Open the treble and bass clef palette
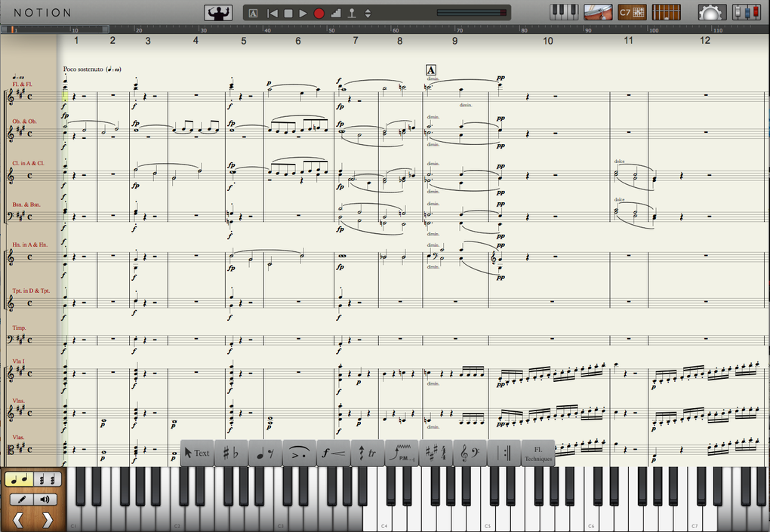This screenshot has width=770, height=532. pyautogui.click(x=470, y=453)
